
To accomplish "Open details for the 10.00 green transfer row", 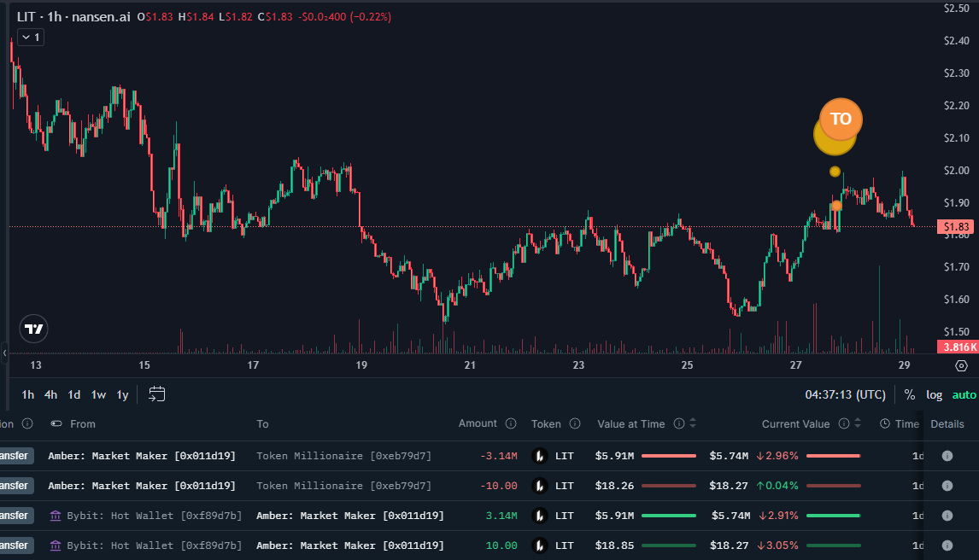I will pos(947,545).
